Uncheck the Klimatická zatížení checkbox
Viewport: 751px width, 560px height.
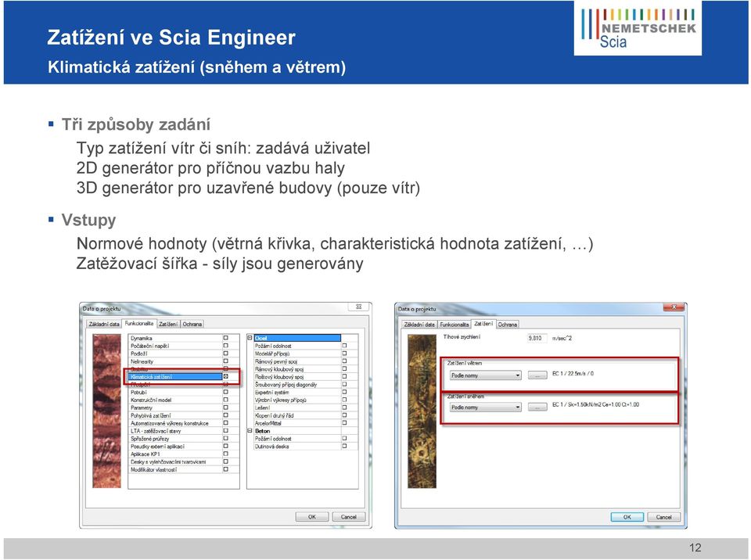point(225,376)
